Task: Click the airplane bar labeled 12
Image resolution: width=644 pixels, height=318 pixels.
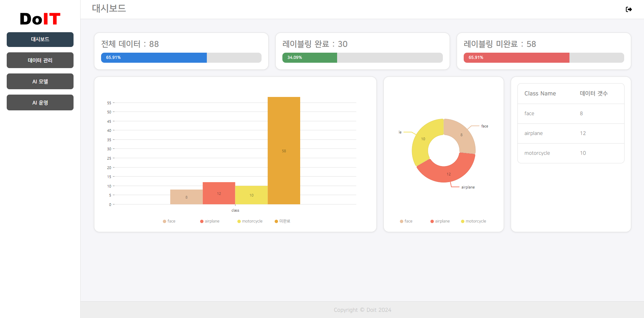Action: pos(219,193)
